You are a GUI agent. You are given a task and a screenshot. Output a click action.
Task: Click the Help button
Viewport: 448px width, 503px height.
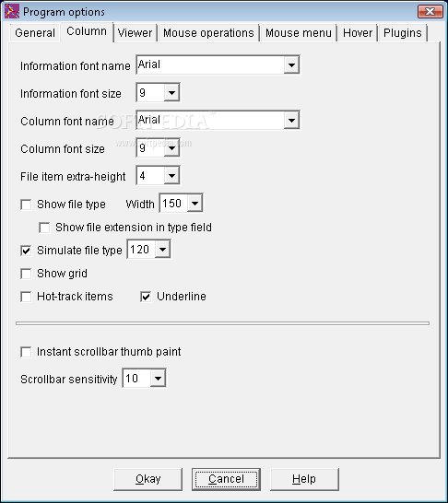pos(304,479)
